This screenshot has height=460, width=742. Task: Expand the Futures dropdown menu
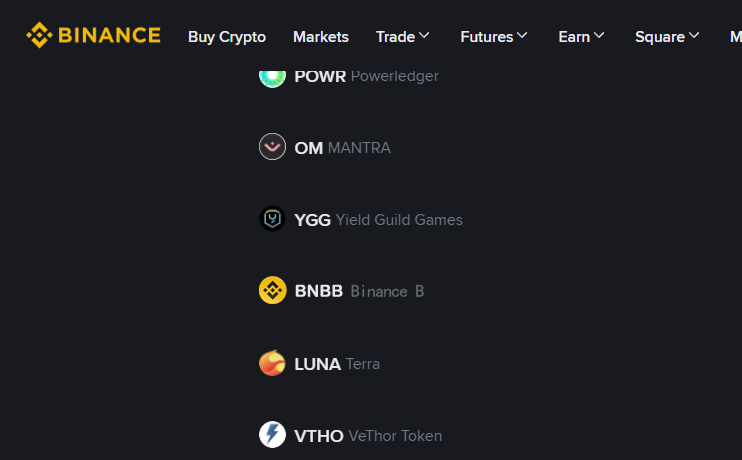(493, 37)
